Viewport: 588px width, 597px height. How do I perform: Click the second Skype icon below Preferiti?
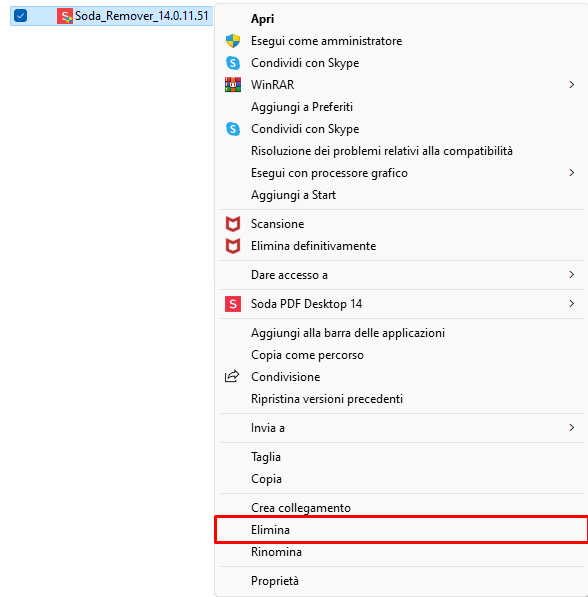(233, 129)
